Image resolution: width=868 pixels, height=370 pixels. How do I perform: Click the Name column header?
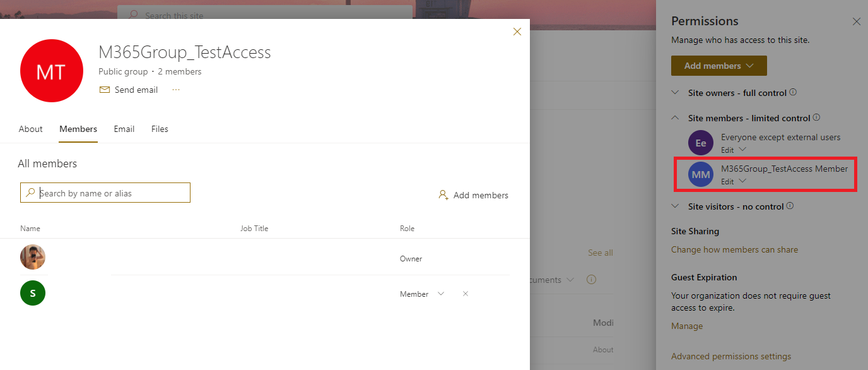[30, 228]
